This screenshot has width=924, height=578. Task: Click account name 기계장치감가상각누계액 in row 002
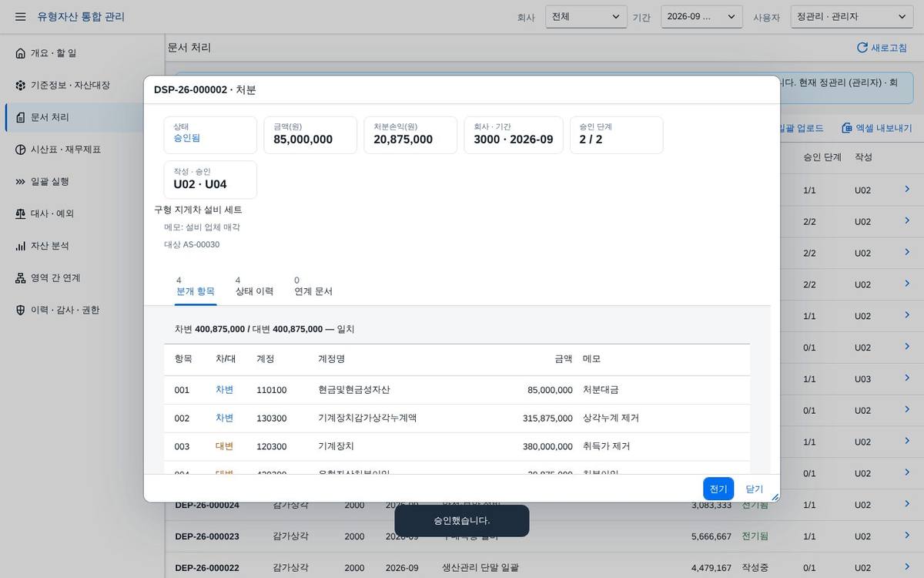click(367, 418)
